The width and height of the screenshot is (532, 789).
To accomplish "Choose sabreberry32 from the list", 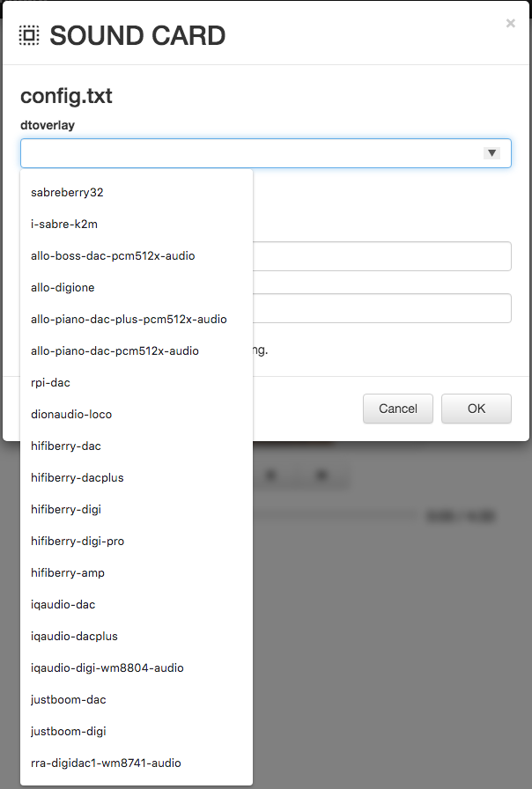I will pyautogui.click(x=137, y=192).
